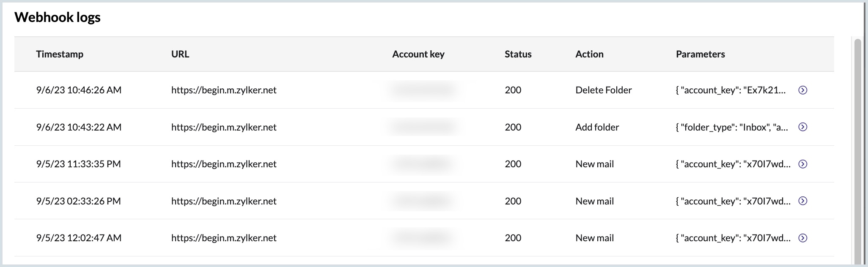Select the 9/6/23 10:46:26 AM timestamp
This screenshot has width=868, height=267.
click(x=79, y=90)
